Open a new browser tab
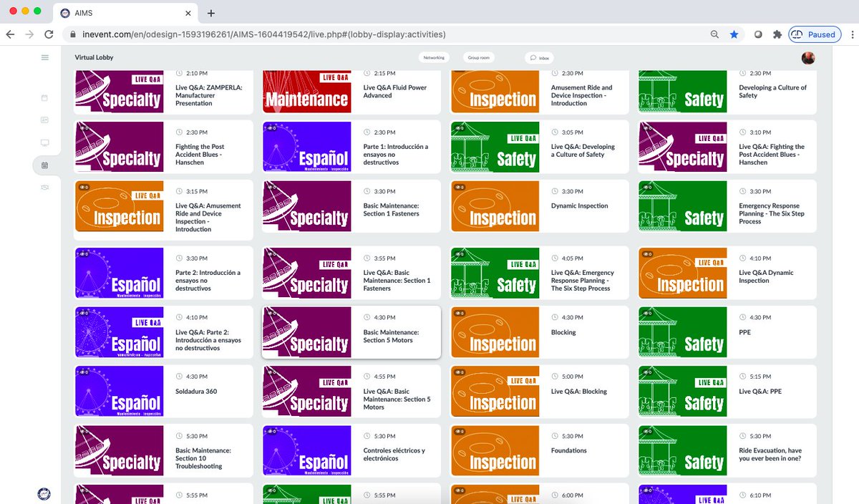This screenshot has height=504, width=859. click(211, 13)
